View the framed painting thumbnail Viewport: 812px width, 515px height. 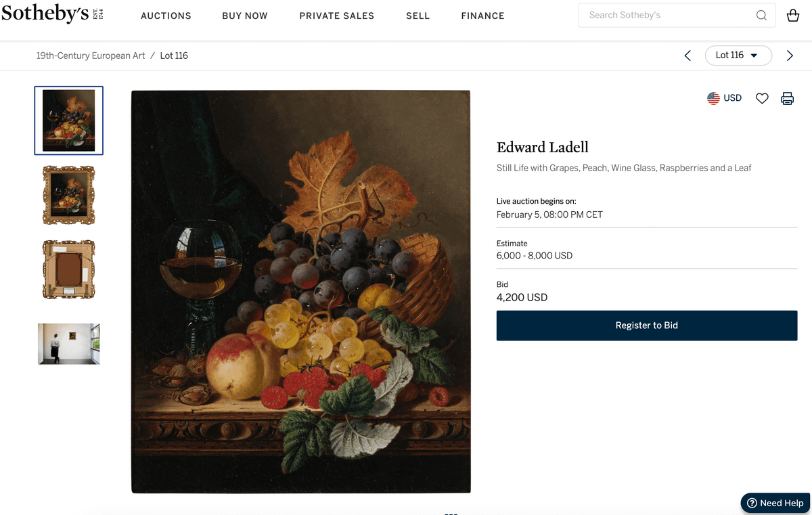click(x=68, y=195)
